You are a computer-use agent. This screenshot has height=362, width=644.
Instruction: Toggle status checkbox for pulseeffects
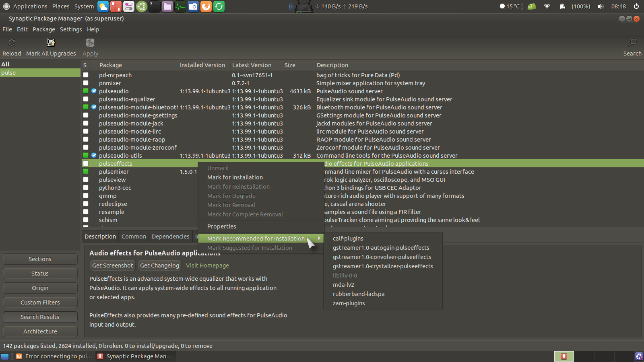click(x=86, y=163)
